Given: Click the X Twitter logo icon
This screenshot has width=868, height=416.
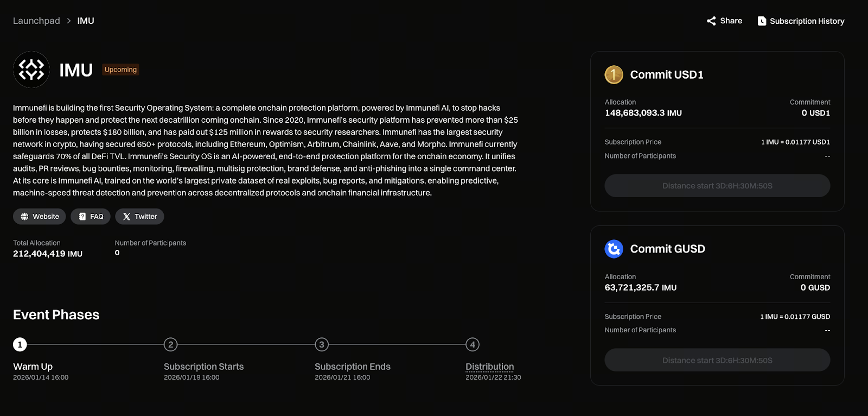Looking at the screenshot, I should (126, 217).
